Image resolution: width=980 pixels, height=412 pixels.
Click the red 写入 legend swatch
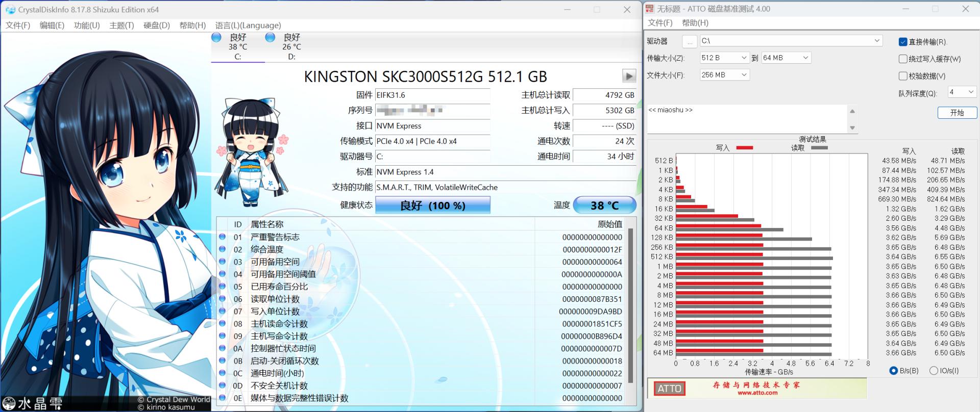pos(745,148)
